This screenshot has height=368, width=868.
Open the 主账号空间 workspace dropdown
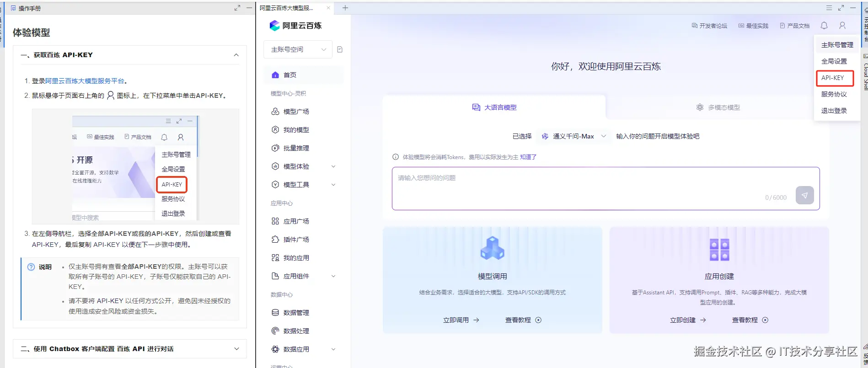(298, 49)
